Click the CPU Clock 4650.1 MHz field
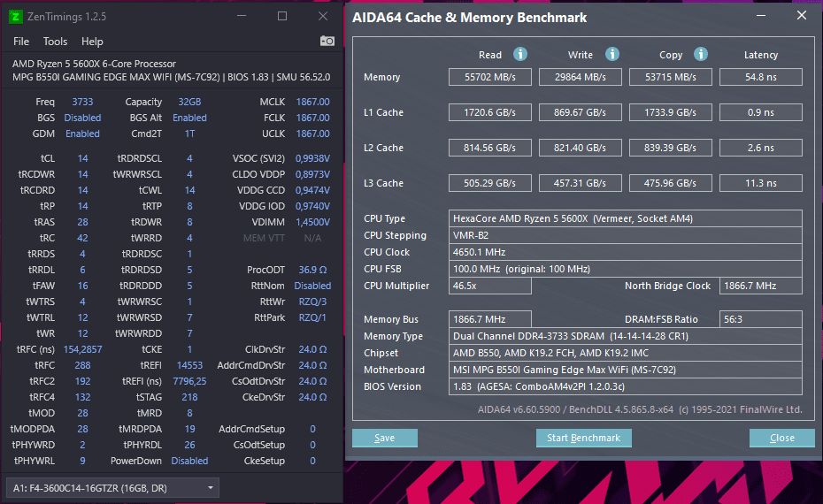This screenshot has height=504, width=823. tap(625, 252)
